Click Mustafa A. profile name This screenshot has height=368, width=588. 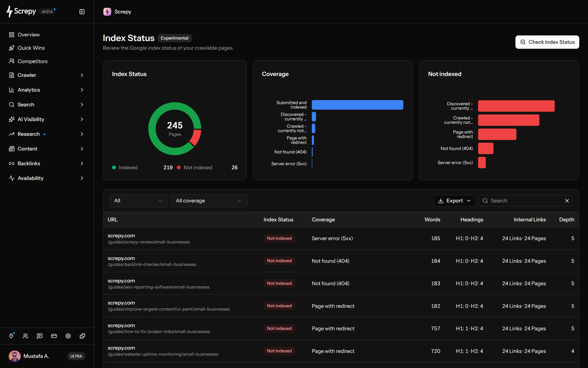click(x=36, y=356)
